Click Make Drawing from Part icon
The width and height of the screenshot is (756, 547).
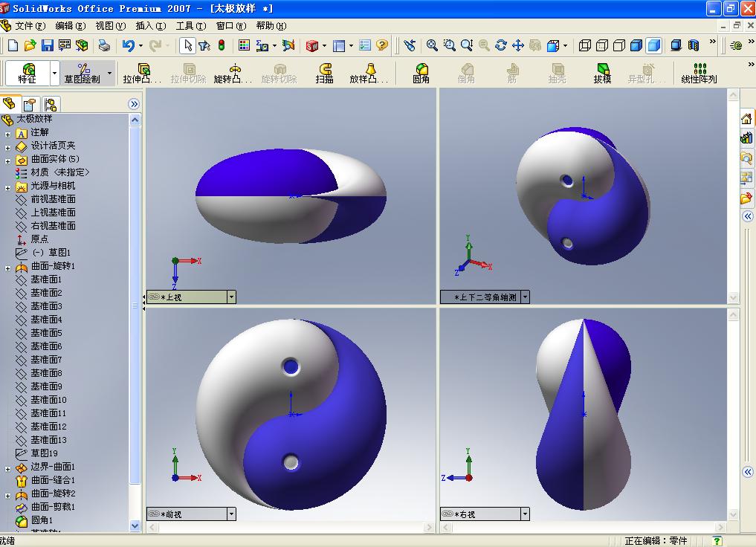click(65, 45)
